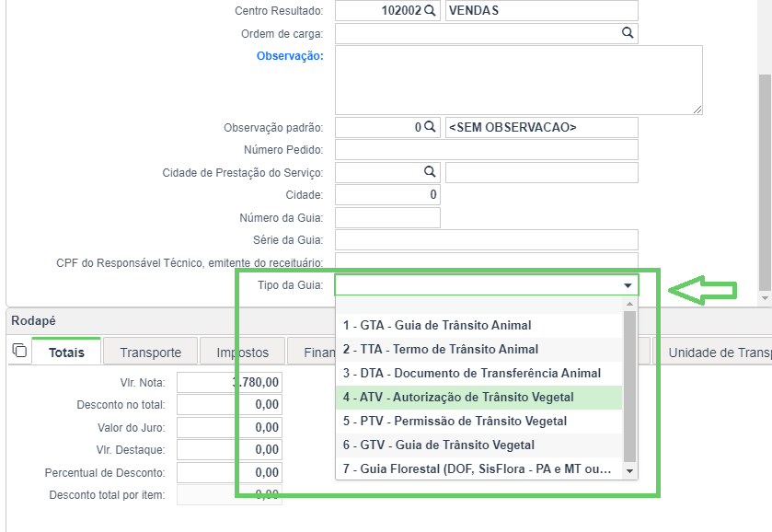
Task: Click the Desconto no total field
Action: pyautogui.click(x=229, y=404)
